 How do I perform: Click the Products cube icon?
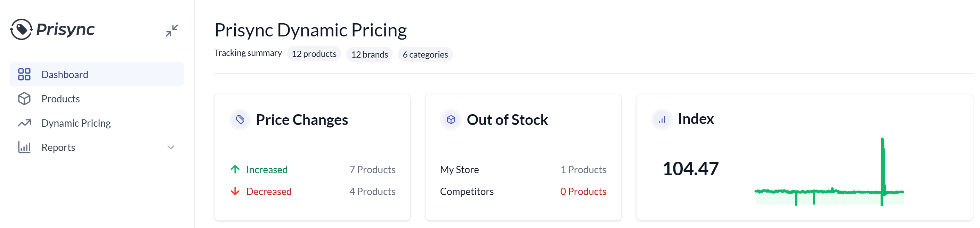click(x=24, y=99)
